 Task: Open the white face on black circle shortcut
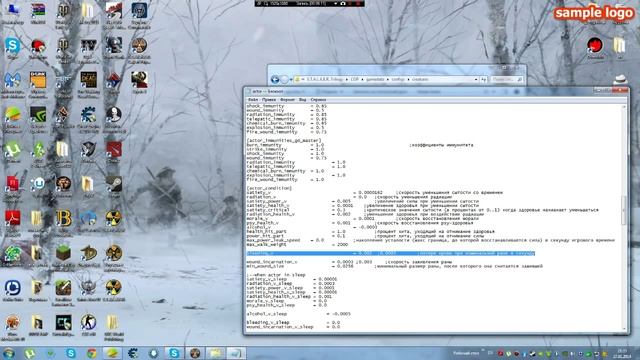click(114, 115)
